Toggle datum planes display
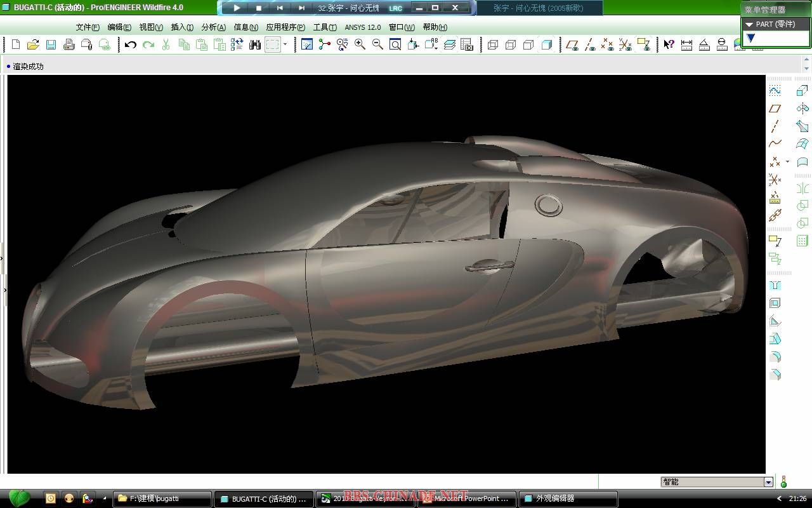The width and height of the screenshot is (812, 508). 572,44
